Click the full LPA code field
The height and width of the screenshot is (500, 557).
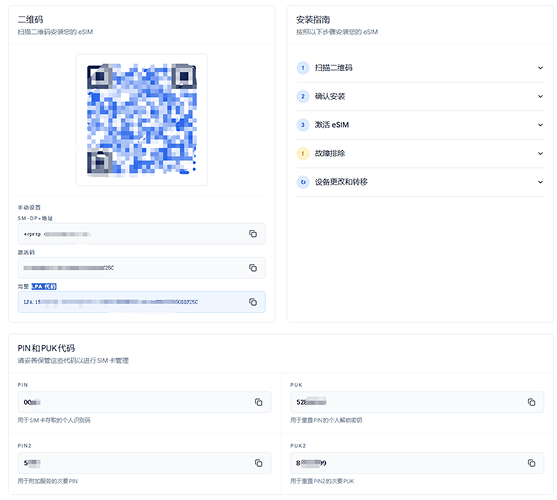click(142, 302)
